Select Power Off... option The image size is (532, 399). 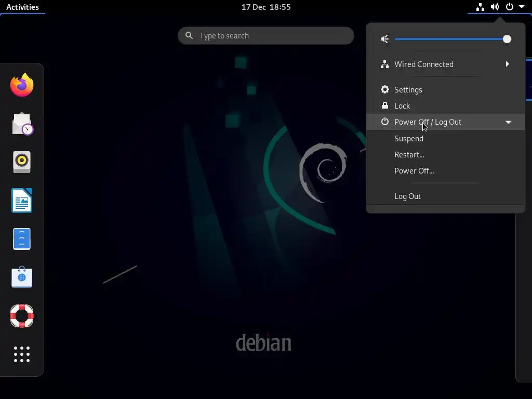point(445,170)
